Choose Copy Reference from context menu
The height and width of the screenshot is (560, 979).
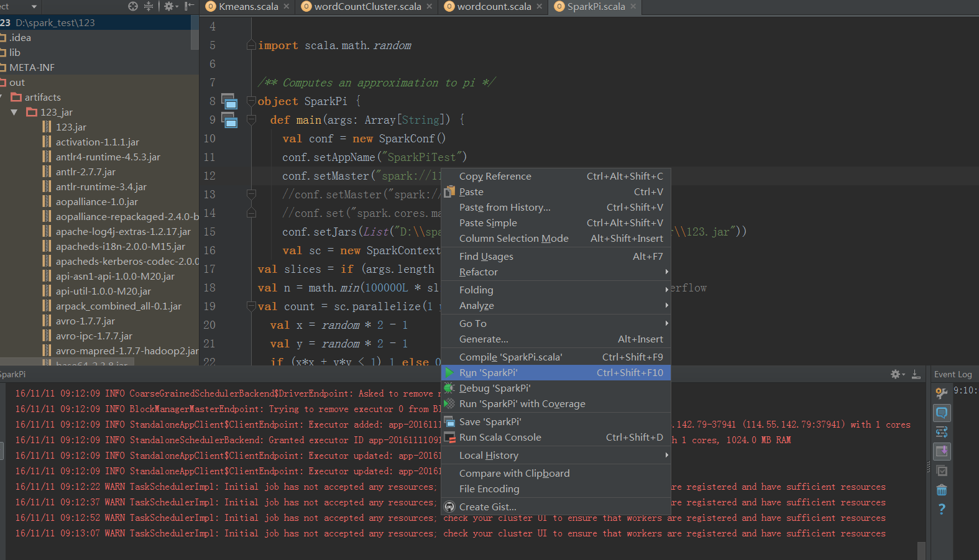point(556,176)
